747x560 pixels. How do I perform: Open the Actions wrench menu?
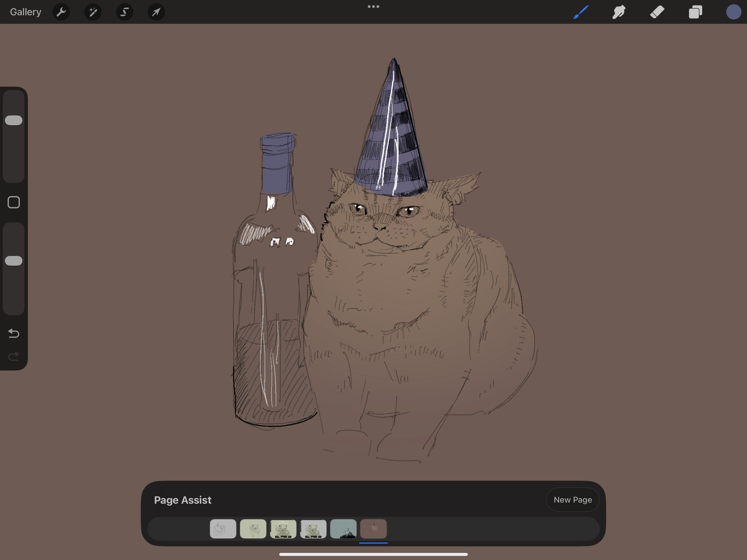61,12
